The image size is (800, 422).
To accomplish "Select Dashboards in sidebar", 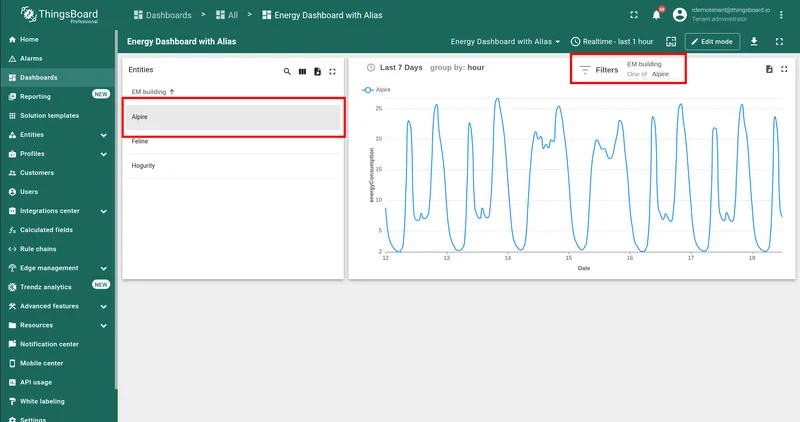I will (58, 78).
